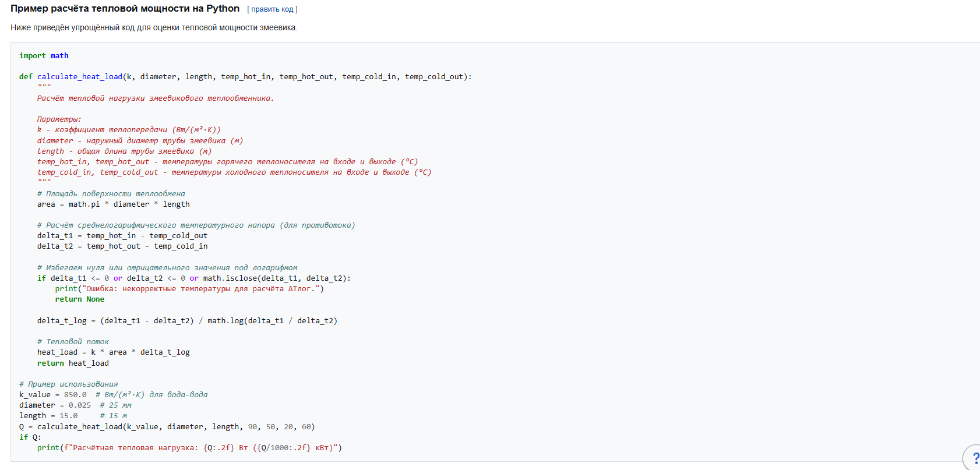The width and height of the screenshot is (980, 470).
Task: Click the print statement with 'Ошибка' message
Action: tap(189, 289)
